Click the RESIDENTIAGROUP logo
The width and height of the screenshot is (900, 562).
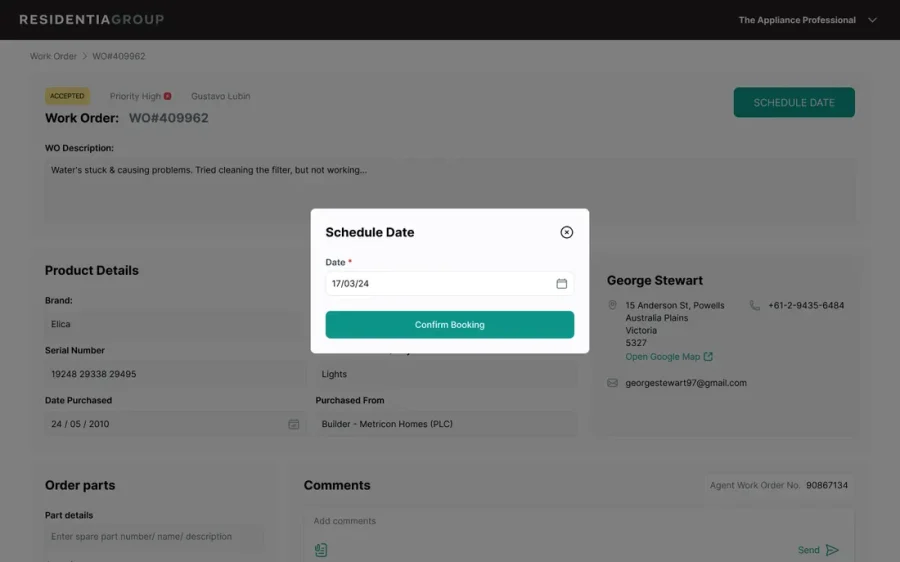[92, 20]
